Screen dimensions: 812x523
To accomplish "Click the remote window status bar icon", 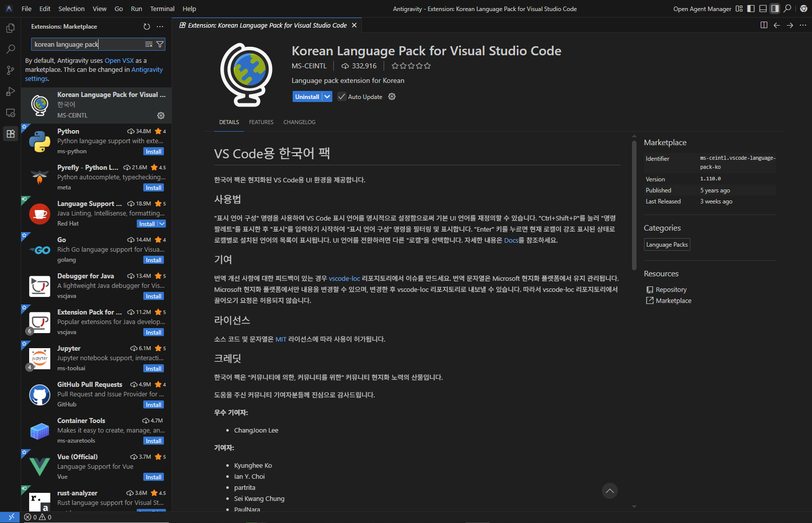I will point(10,517).
